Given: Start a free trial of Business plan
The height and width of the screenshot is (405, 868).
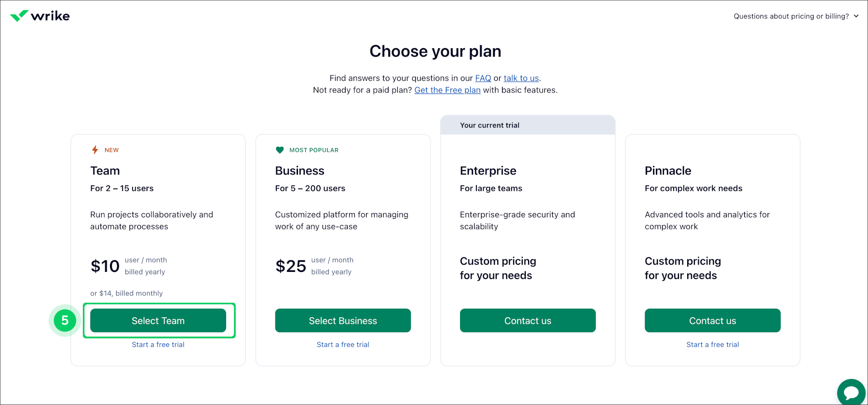Looking at the screenshot, I should [343, 344].
